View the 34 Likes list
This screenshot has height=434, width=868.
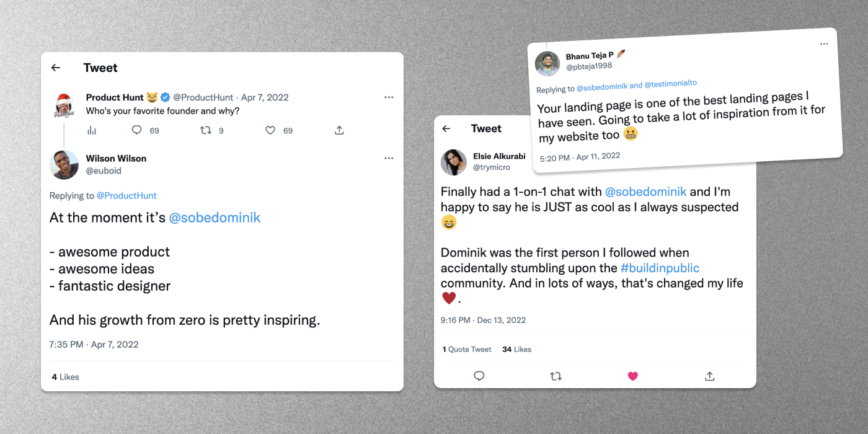tap(516, 349)
